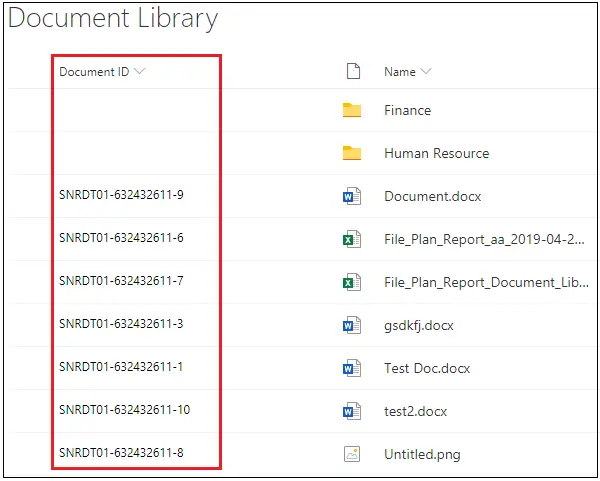Click the image icon beside Untitled.png
600x481 pixels.
[x=351, y=454]
